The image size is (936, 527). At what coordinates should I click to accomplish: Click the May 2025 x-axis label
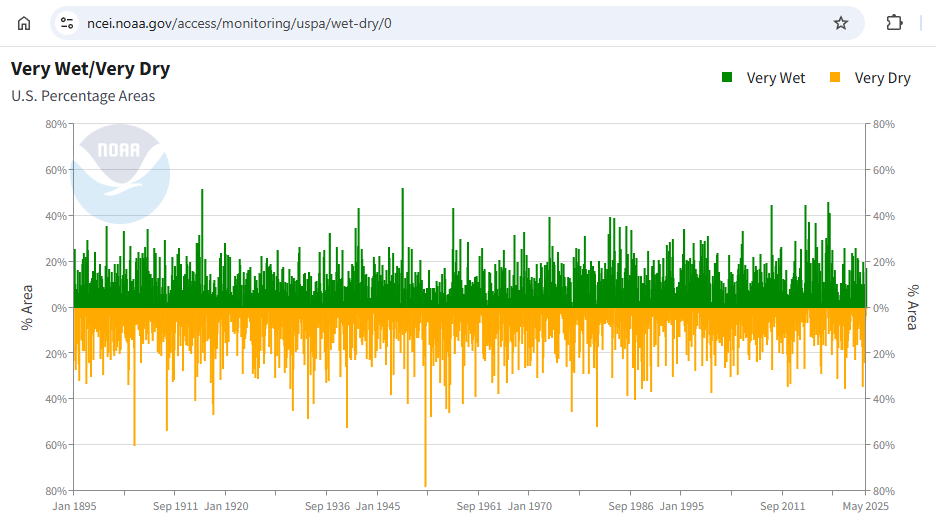(x=865, y=507)
